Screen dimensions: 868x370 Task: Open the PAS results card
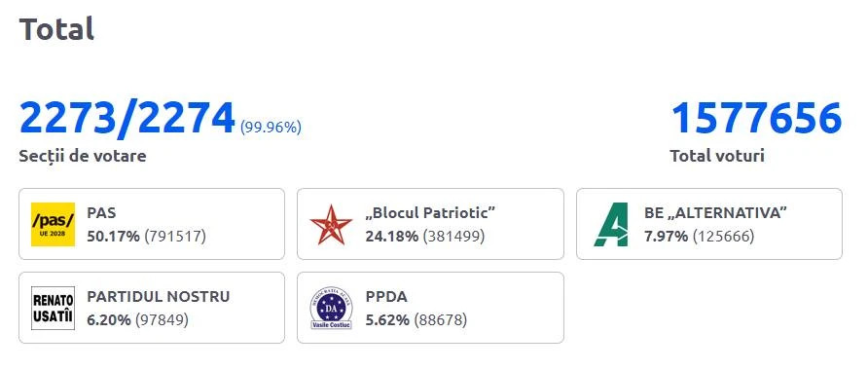(x=152, y=224)
